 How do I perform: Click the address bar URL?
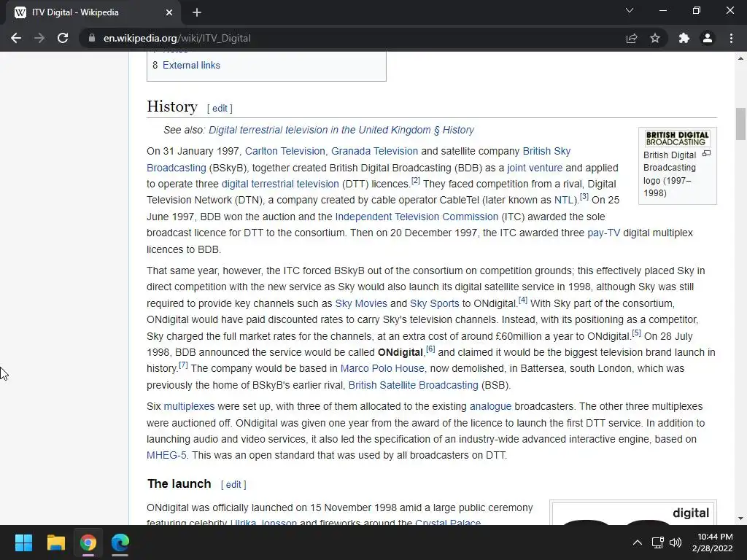177,38
